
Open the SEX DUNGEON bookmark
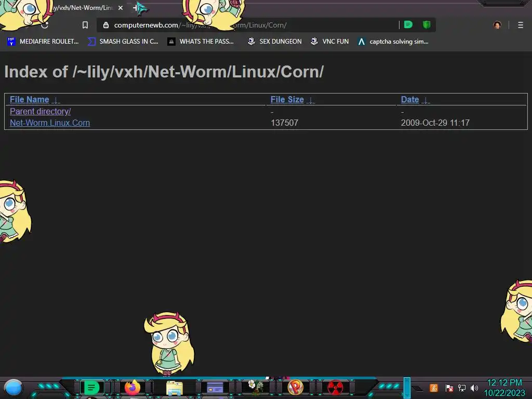(275, 42)
